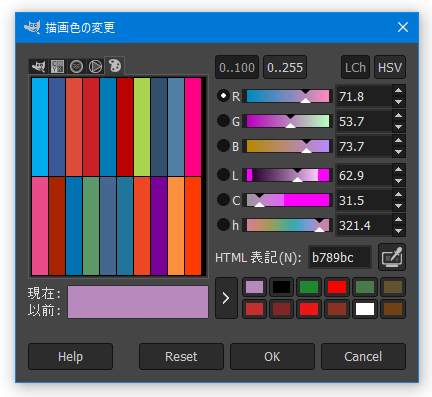Open the CMYK color selector tab
The image size is (432, 397).
(x=57, y=66)
